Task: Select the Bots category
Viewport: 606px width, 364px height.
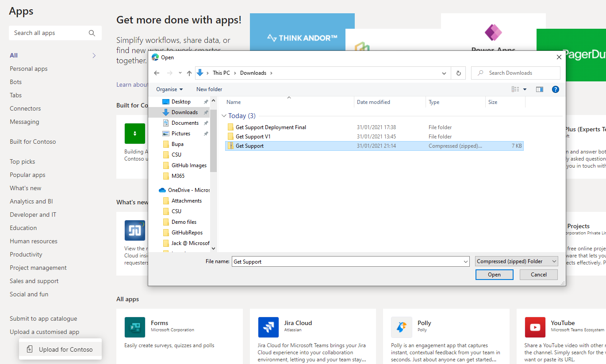Action: (x=16, y=82)
